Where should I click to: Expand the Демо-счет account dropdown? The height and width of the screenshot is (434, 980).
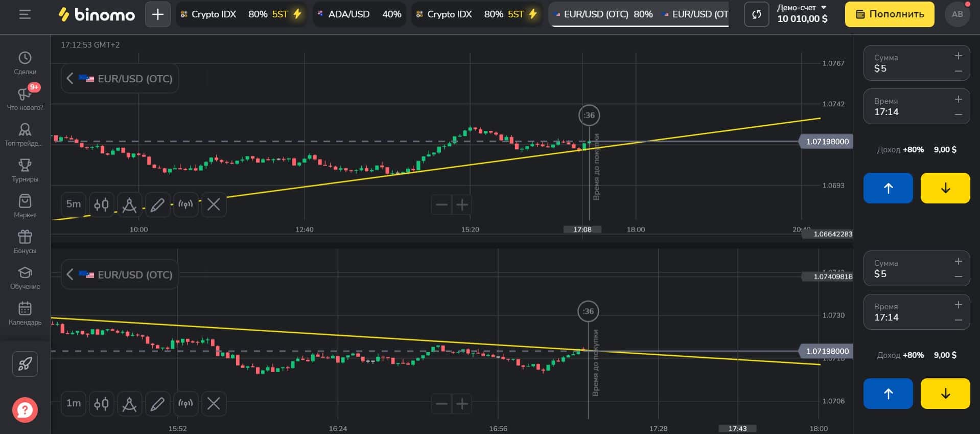[x=802, y=14]
